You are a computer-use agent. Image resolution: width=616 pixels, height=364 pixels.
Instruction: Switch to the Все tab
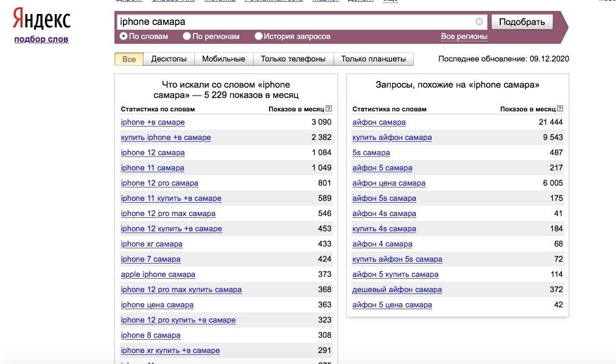point(129,59)
